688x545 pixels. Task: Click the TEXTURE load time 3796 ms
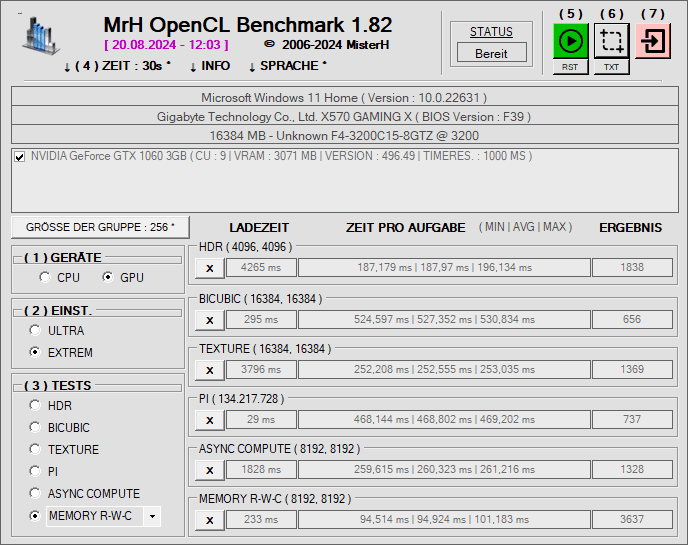pos(261,369)
